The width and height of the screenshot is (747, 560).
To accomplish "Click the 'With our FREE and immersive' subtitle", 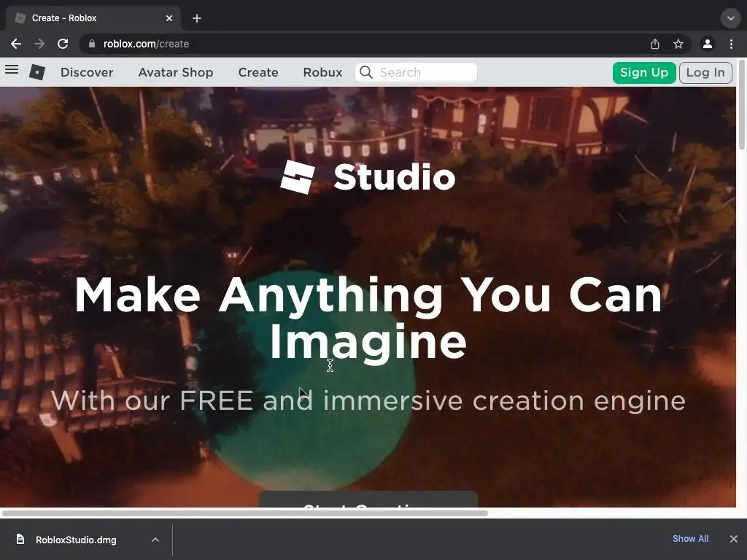I will click(368, 400).
